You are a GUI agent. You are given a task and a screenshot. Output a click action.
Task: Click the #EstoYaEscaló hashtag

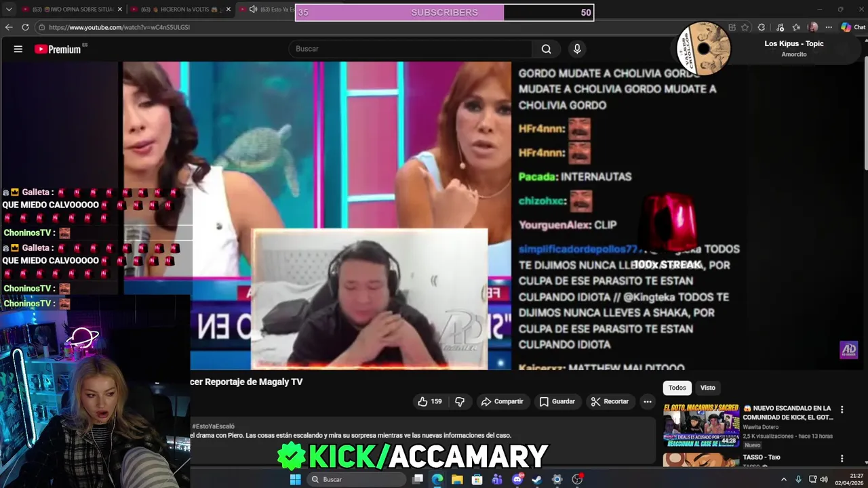213,426
